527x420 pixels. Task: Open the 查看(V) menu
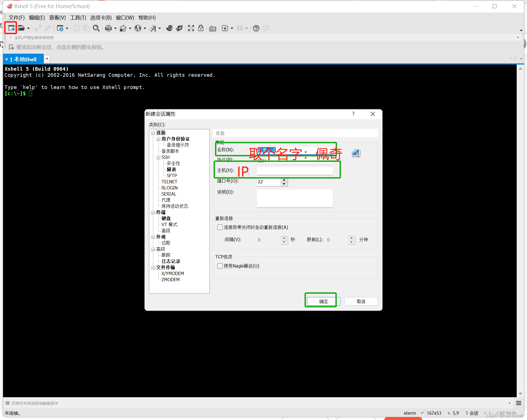(57, 18)
